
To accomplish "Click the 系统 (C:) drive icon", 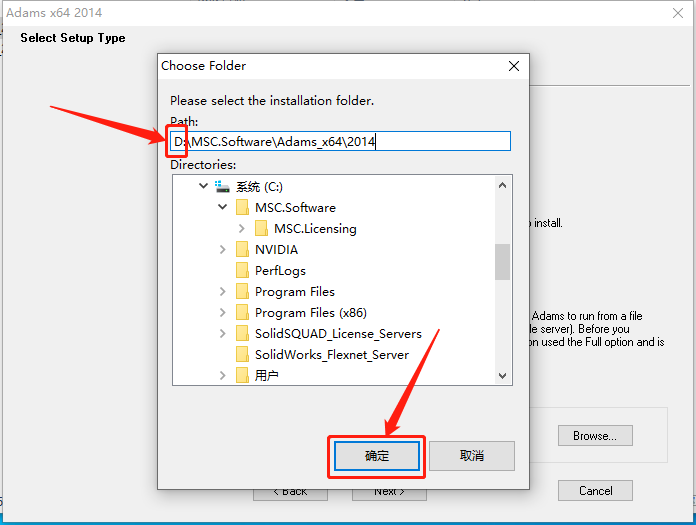I will (222, 186).
